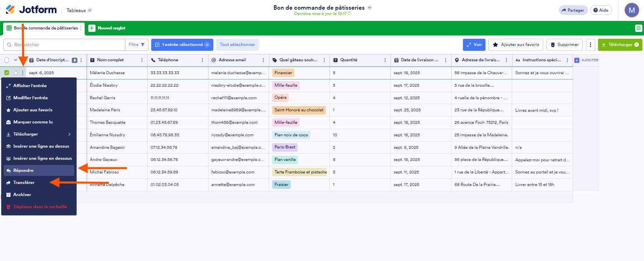Open Instructions spéciales column options

(x=567, y=60)
